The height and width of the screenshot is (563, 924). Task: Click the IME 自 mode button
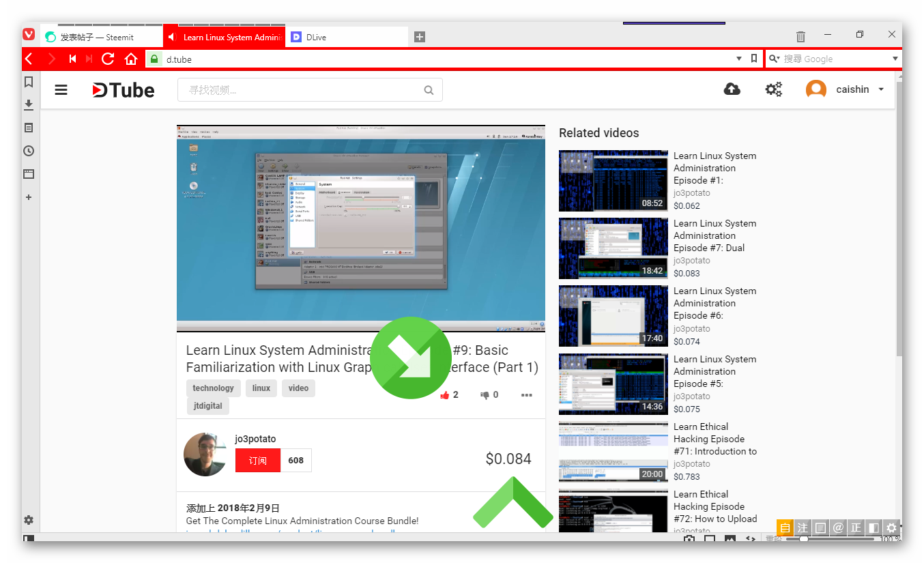click(x=785, y=528)
